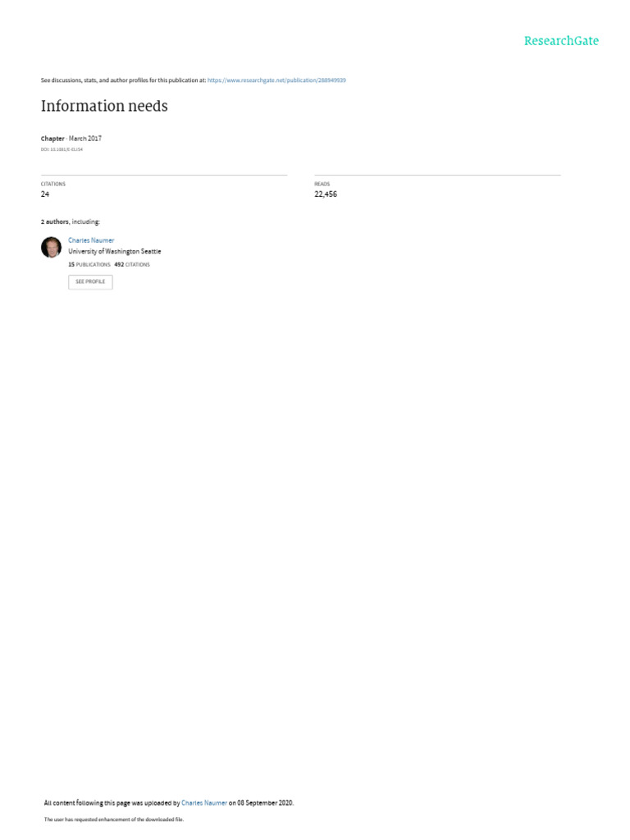The image size is (630, 840).
Task: Click the March 2017 date
Action: point(85,139)
